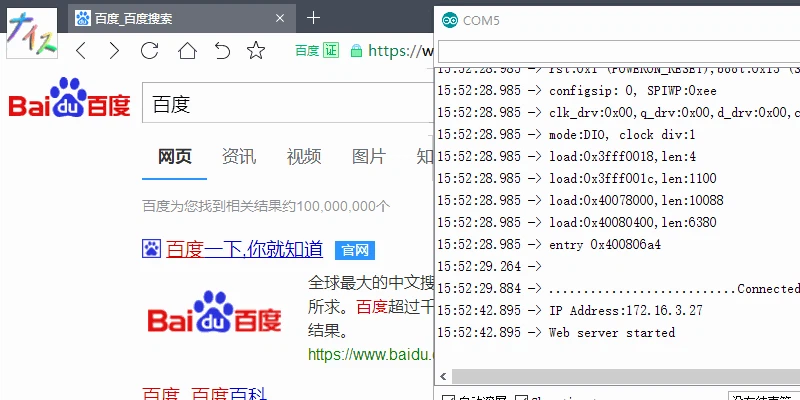Viewport: 800px width, 400px height.
Task: Switch to the 图片 search tab
Action: pyautogui.click(x=369, y=157)
